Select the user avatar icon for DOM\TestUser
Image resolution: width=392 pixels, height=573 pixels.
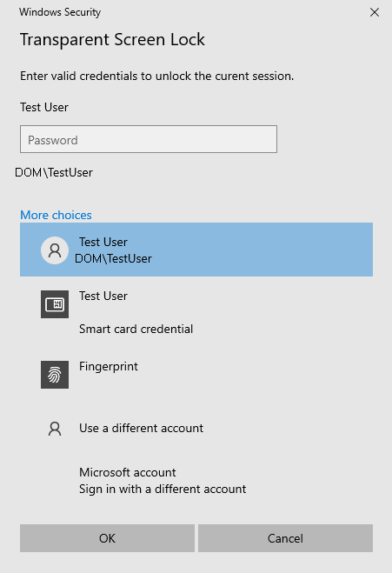[55, 250]
